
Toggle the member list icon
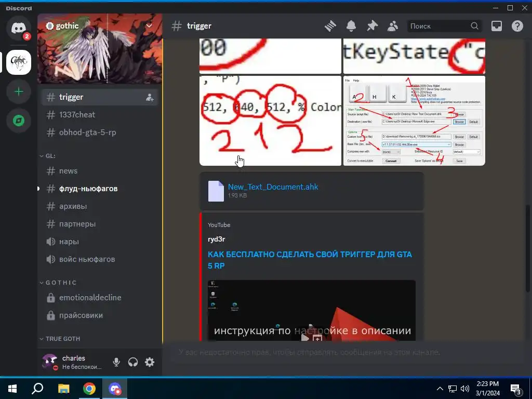[393, 26]
